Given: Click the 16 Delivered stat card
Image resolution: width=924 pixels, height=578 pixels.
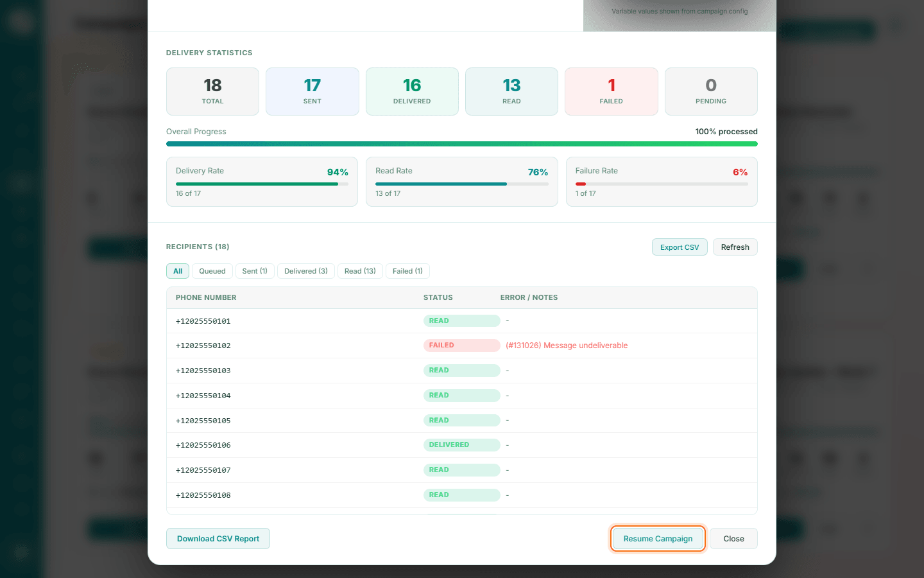Looking at the screenshot, I should point(412,92).
